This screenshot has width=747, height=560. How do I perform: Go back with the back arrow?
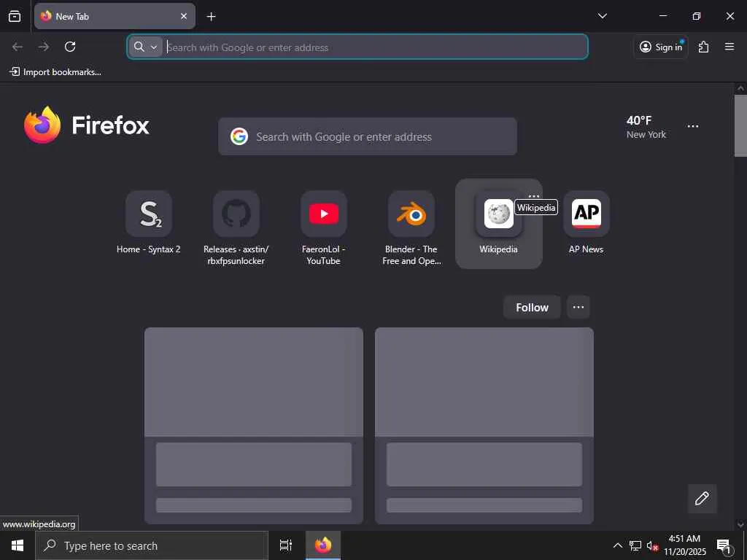[18, 47]
